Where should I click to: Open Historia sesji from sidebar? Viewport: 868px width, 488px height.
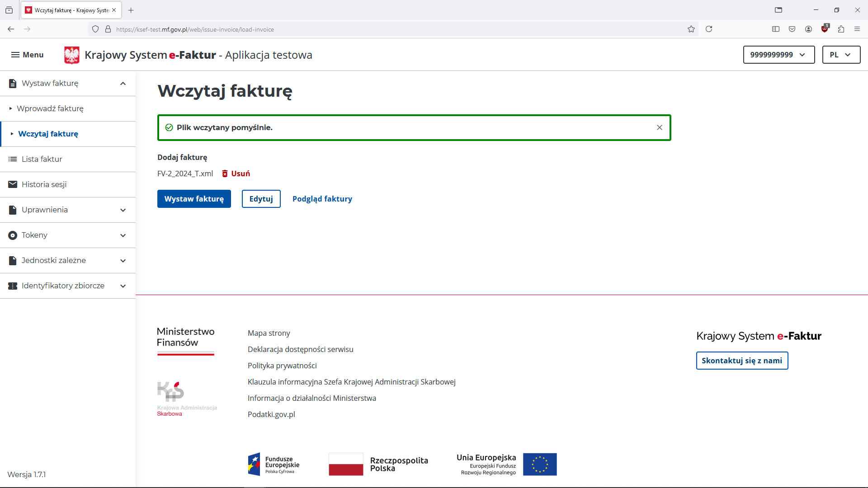tap(44, 184)
